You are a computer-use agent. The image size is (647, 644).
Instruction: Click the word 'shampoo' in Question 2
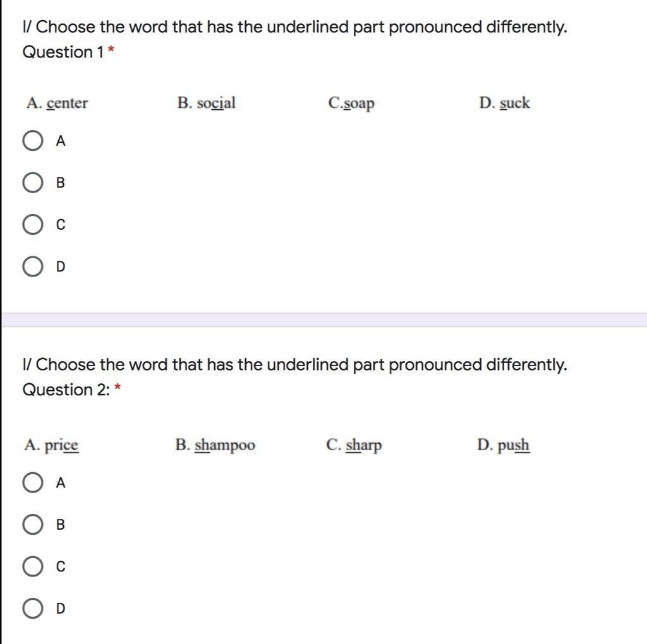pos(225,446)
